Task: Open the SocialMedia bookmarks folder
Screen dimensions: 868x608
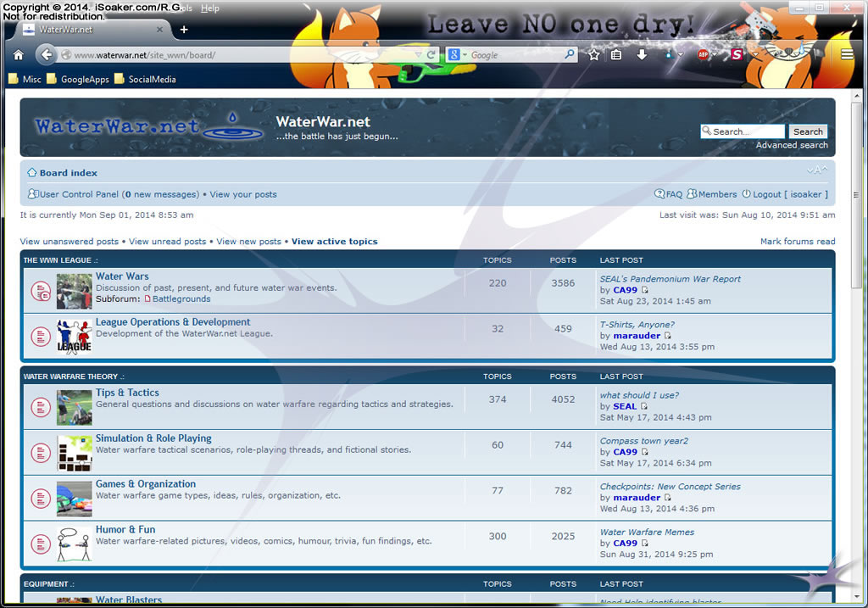Action: (x=145, y=79)
